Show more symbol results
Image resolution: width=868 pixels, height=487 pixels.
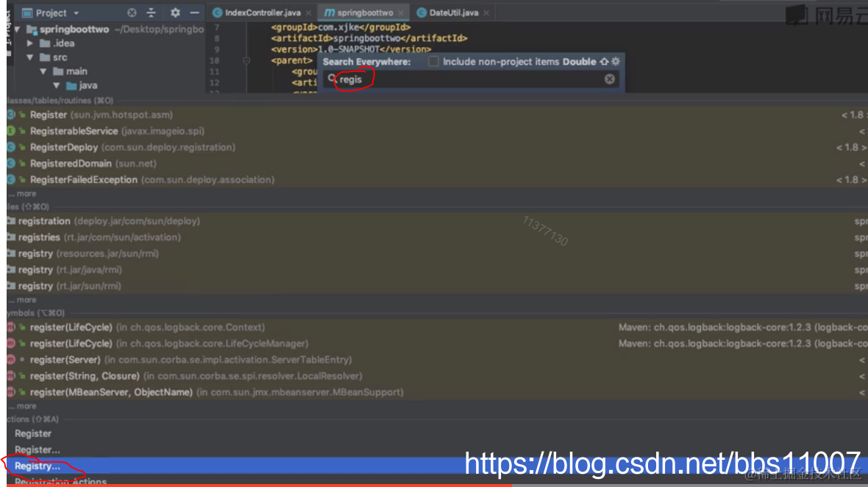click(x=23, y=406)
